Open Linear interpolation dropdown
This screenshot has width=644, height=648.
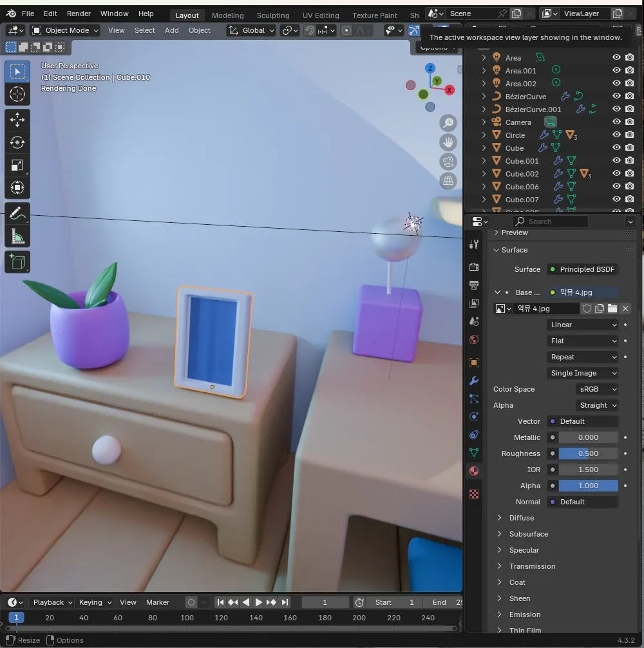[x=582, y=325]
